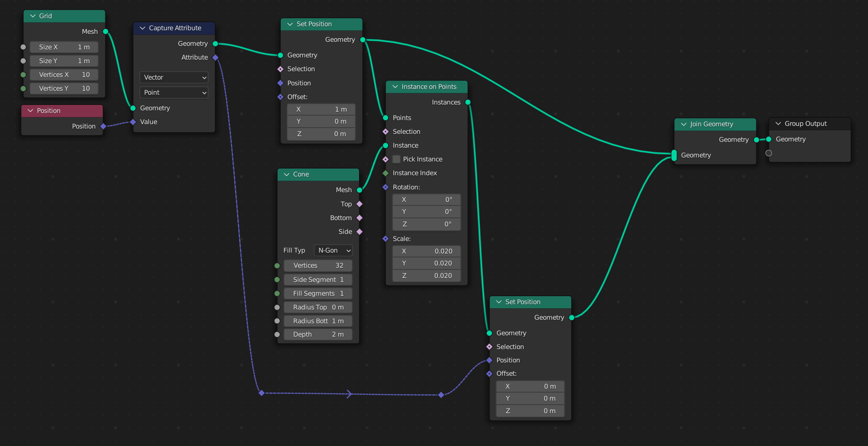868x446 pixels.
Task: Open the Point domain dropdown
Action: [x=174, y=92]
